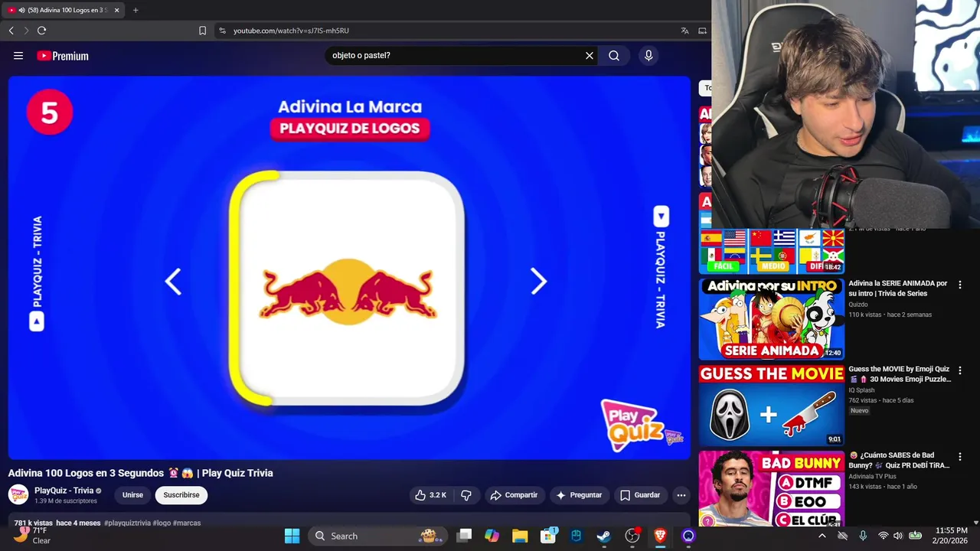This screenshot has height=551, width=980.
Task: Open the flags quiz video thumbnail
Action: point(771,250)
